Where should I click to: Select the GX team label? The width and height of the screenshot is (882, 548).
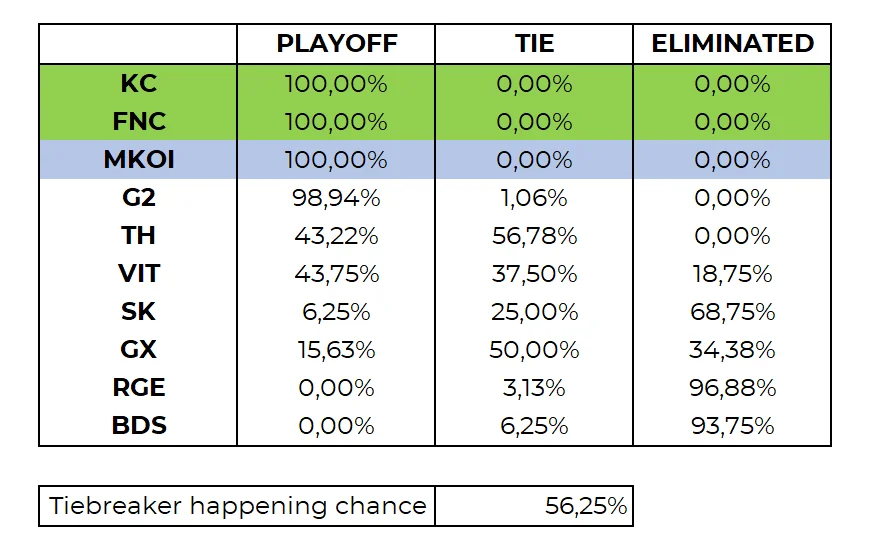[138, 350]
